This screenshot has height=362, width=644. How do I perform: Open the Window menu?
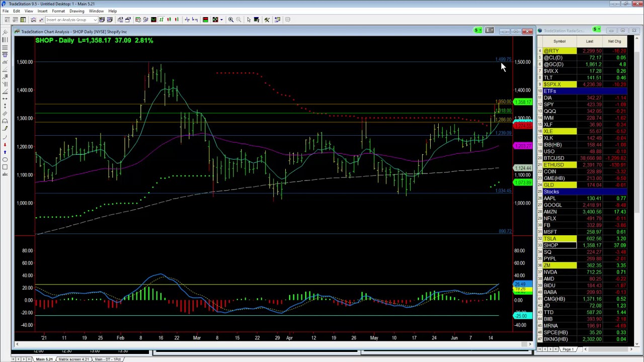96,11
